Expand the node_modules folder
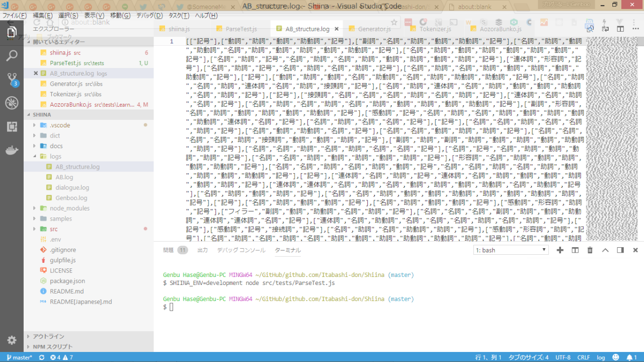 (x=62, y=208)
